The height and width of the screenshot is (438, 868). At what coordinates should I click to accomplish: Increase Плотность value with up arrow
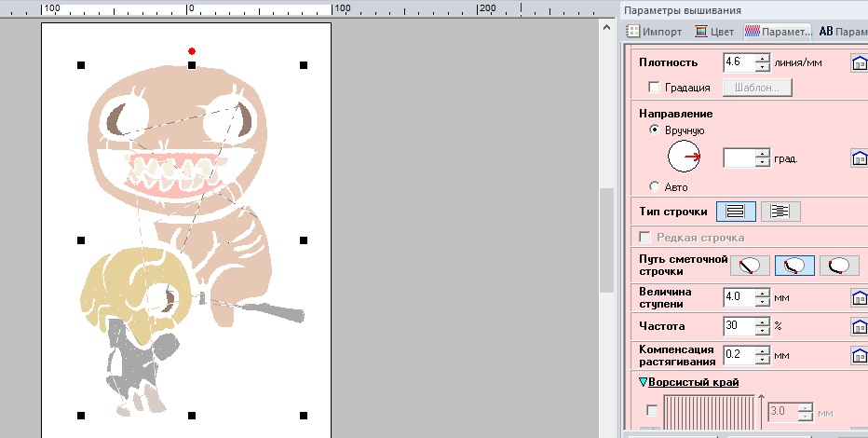tap(763, 59)
